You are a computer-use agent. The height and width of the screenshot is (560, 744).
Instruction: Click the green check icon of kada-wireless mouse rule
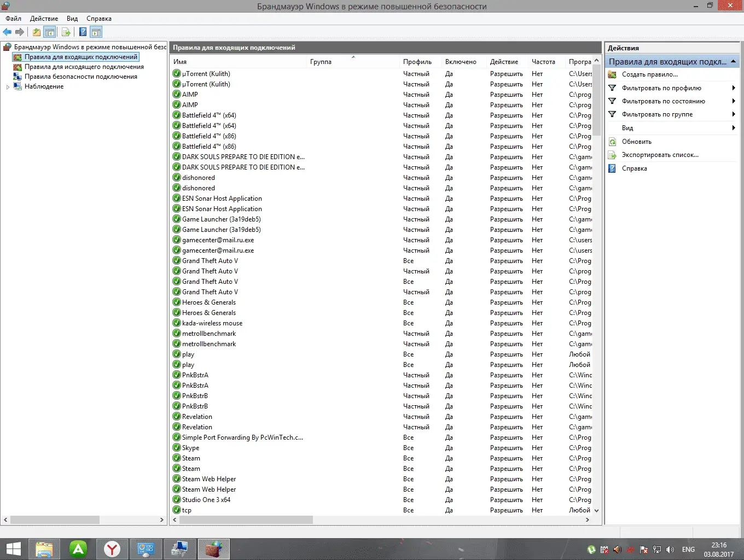tap(177, 323)
